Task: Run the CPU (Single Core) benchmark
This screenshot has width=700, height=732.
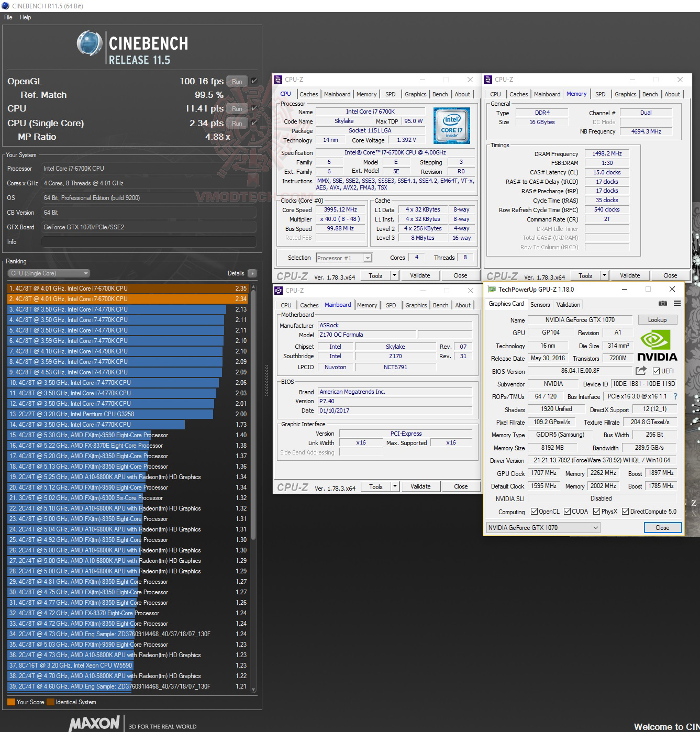Action: [237, 123]
